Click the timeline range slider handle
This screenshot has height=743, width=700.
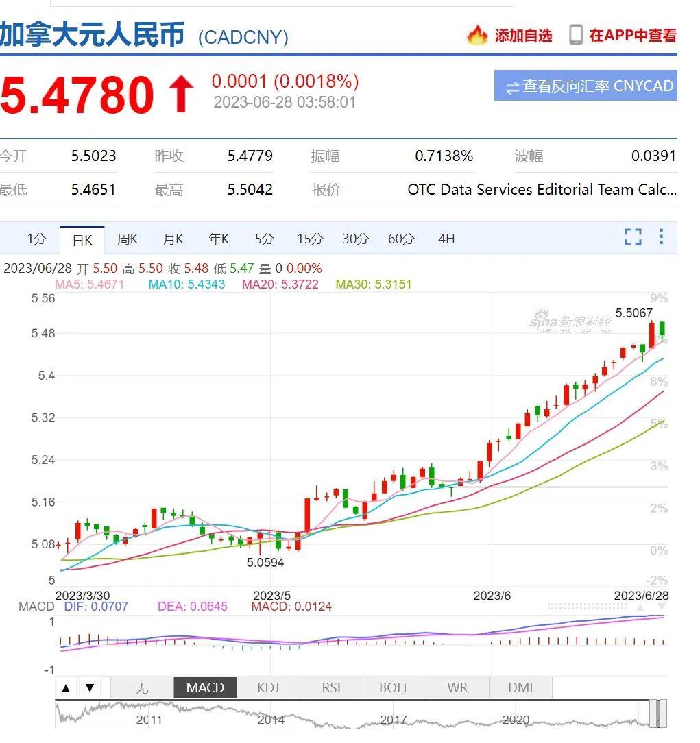(x=657, y=714)
